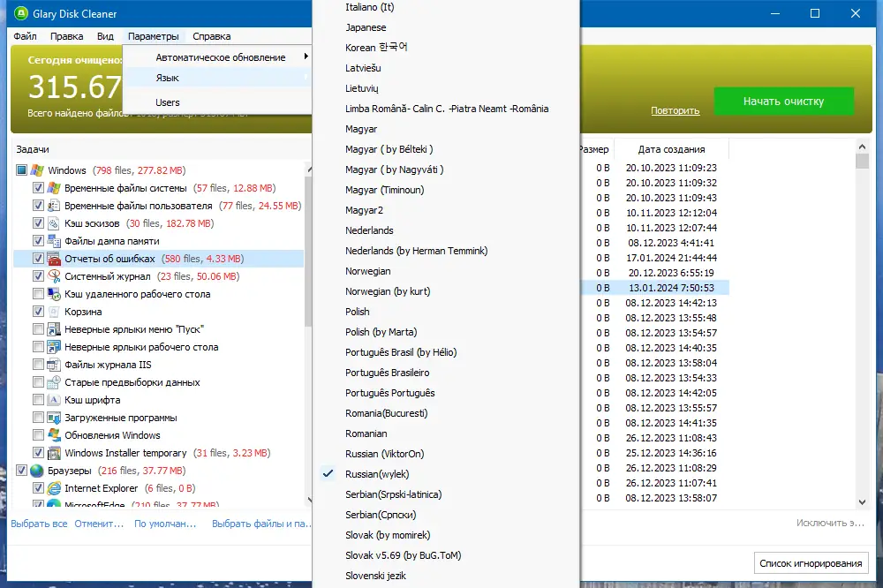Click Users in Параметры menu
The height and width of the screenshot is (588, 883).
217,102
